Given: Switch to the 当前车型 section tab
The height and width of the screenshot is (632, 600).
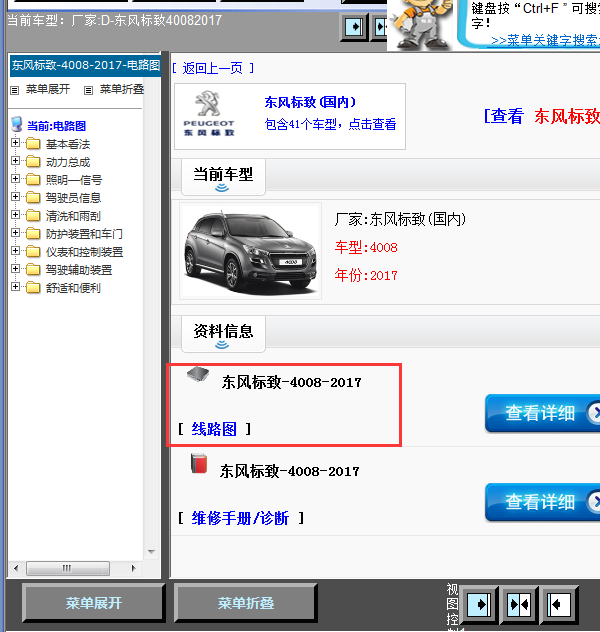Looking at the screenshot, I should [x=223, y=177].
